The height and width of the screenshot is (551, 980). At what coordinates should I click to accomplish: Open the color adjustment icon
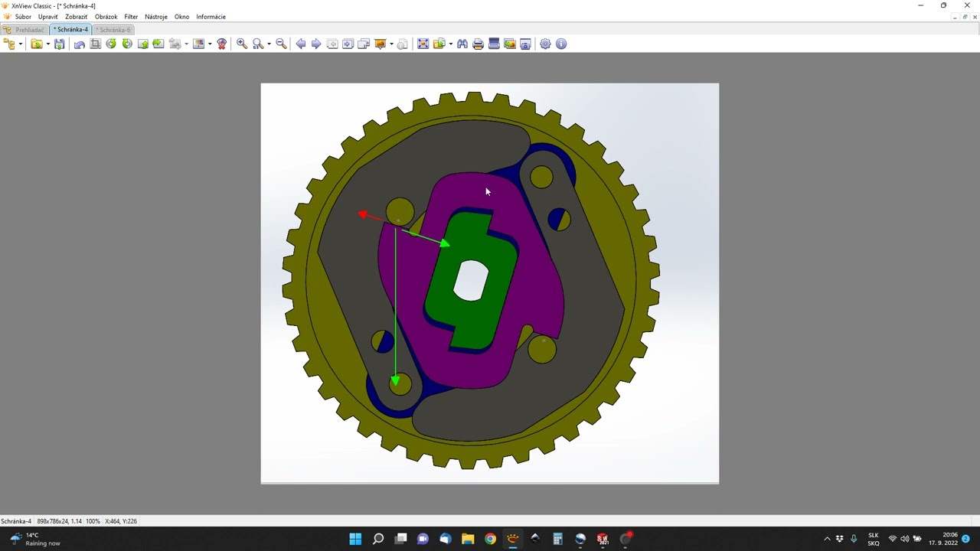(x=198, y=44)
